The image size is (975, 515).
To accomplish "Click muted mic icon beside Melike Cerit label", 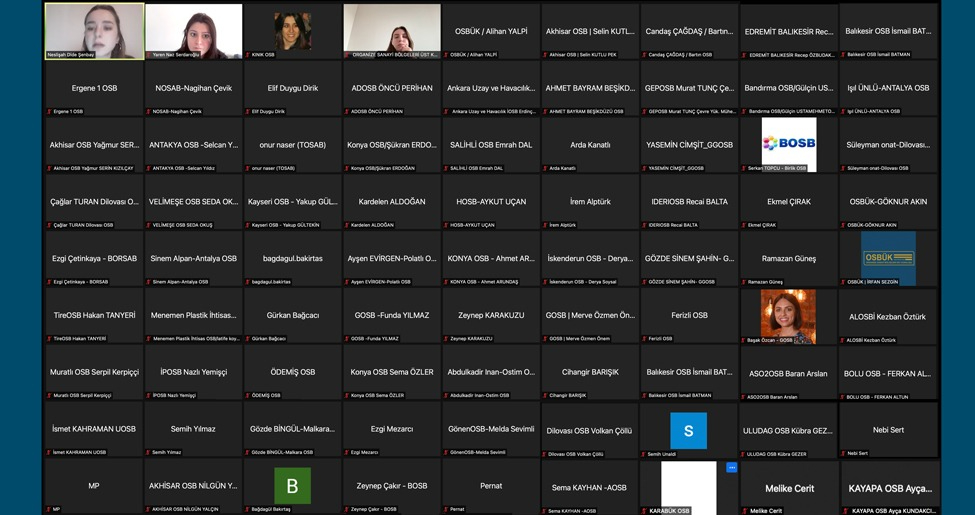I will [745, 511].
